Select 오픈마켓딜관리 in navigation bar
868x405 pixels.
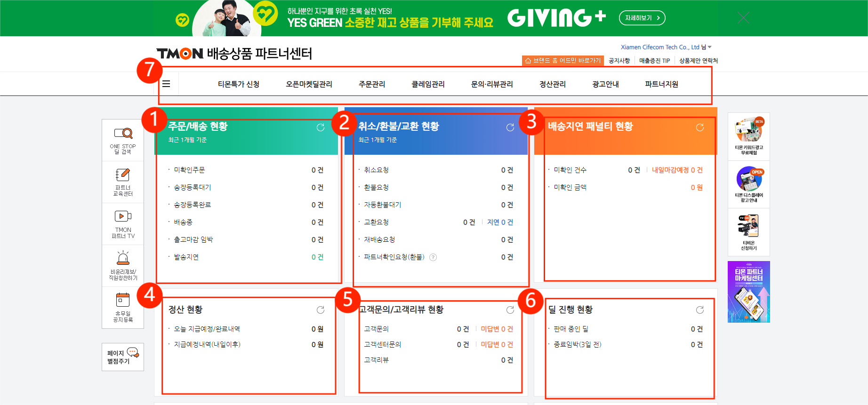click(x=309, y=84)
